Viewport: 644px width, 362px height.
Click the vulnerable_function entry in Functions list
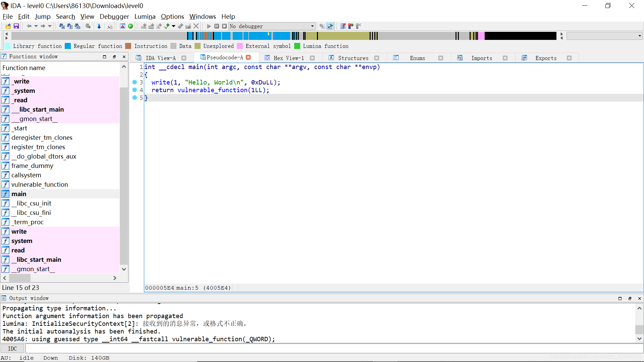point(39,184)
